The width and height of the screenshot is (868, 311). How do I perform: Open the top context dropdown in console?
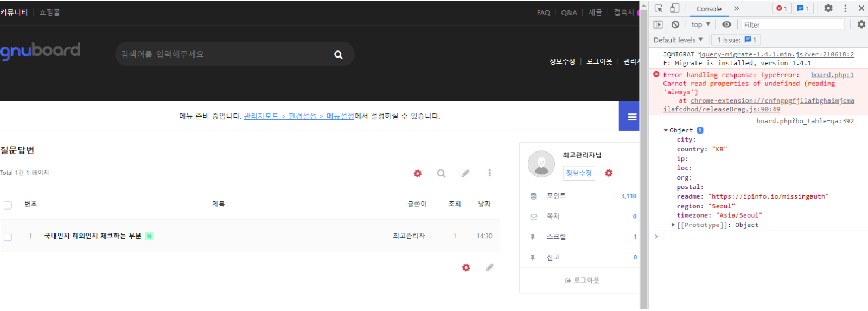tap(700, 24)
